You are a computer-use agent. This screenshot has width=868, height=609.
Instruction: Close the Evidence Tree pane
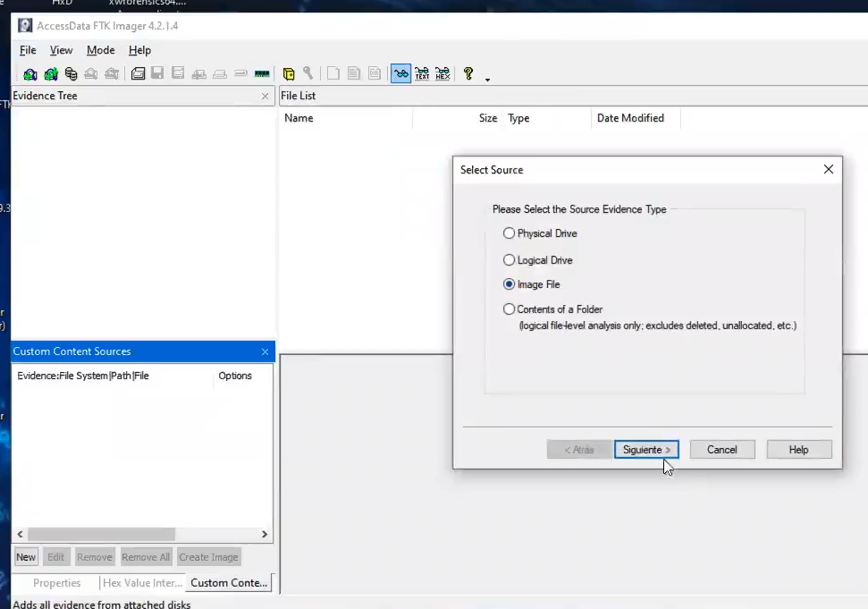click(265, 97)
